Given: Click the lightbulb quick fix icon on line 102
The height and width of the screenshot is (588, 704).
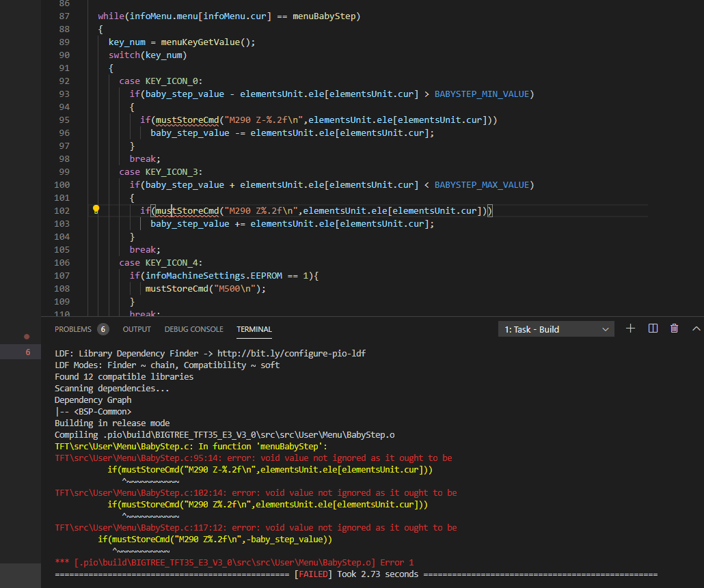Looking at the screenshot, I should pyautogui.click(x=96, y=210).
